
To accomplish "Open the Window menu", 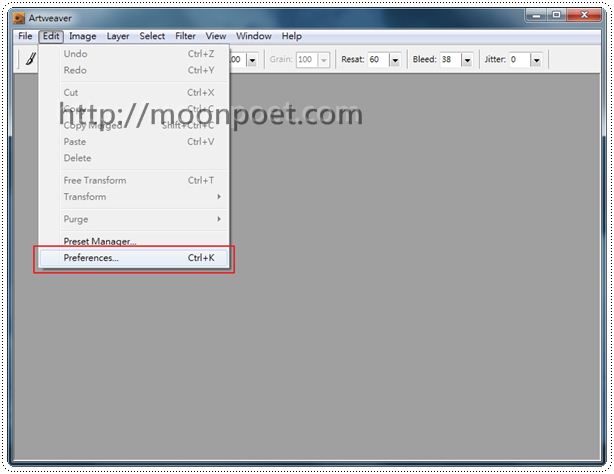I will (x=253, y=36).
